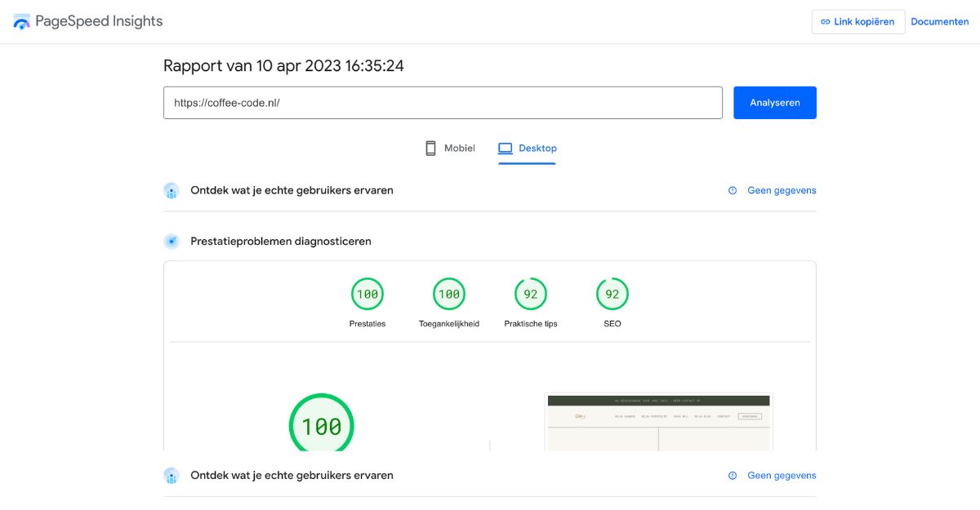This screenshot has height=510, width=980.
Task: Click the top Geen gegevens link
Action: (x=782, y=190)
